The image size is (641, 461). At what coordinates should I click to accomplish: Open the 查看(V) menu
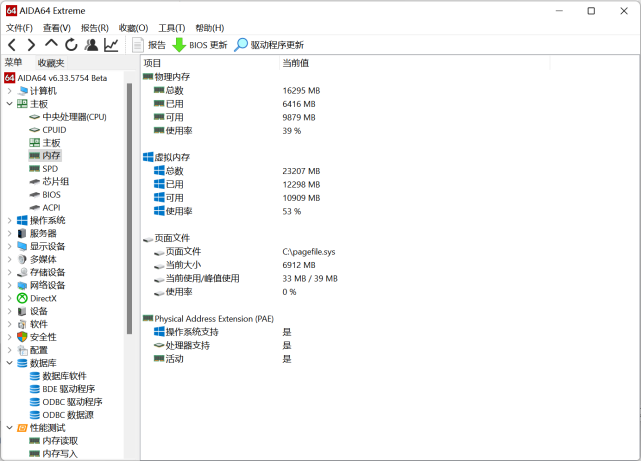click(57, 28)
